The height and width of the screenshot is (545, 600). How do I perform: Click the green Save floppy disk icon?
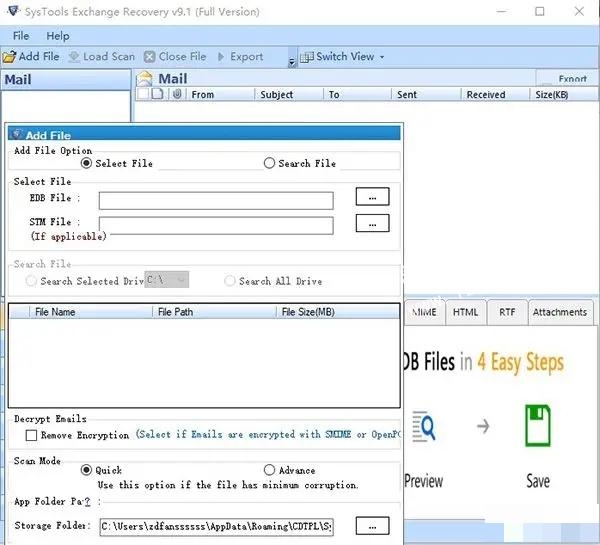click(538, 426)
